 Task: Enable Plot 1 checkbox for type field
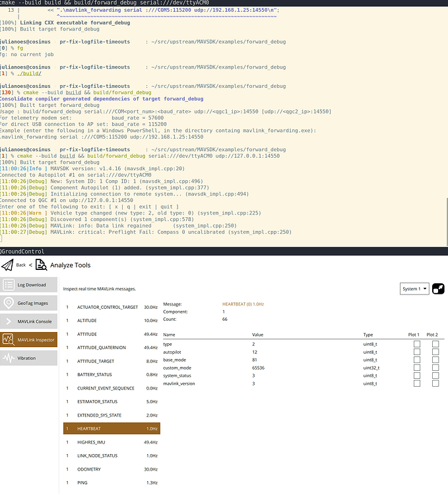tap(416, 345)
